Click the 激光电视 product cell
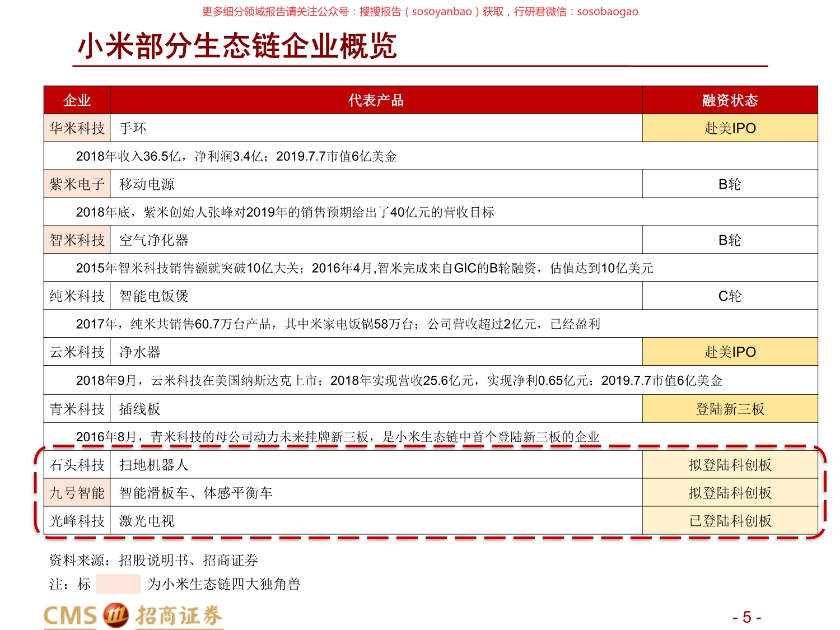The height and width of the screenshot is (630, 840). pos(376,521)
